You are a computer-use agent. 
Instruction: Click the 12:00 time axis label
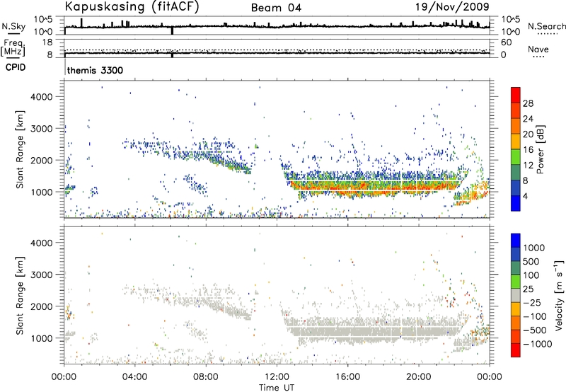(277, 377)
